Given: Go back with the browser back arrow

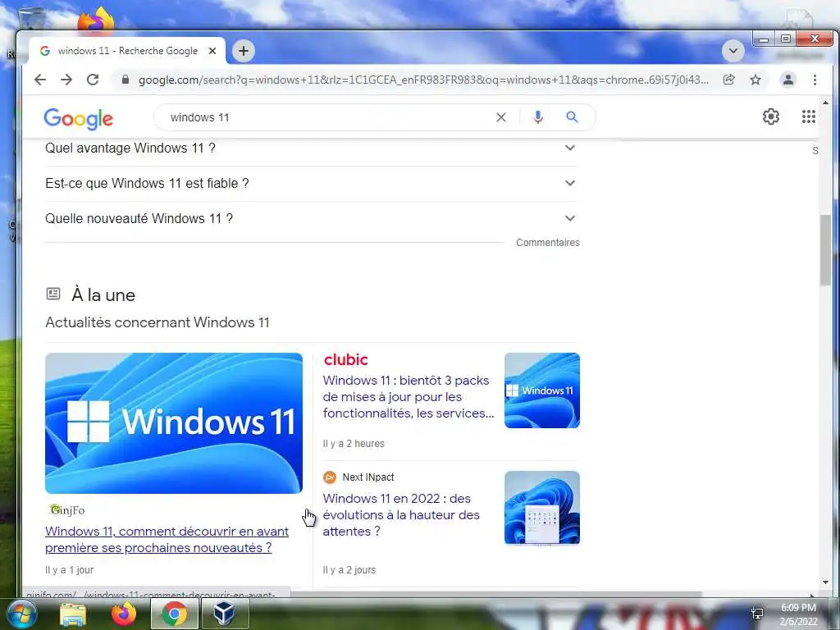Looking at the screenshot, I should [40, 80].
